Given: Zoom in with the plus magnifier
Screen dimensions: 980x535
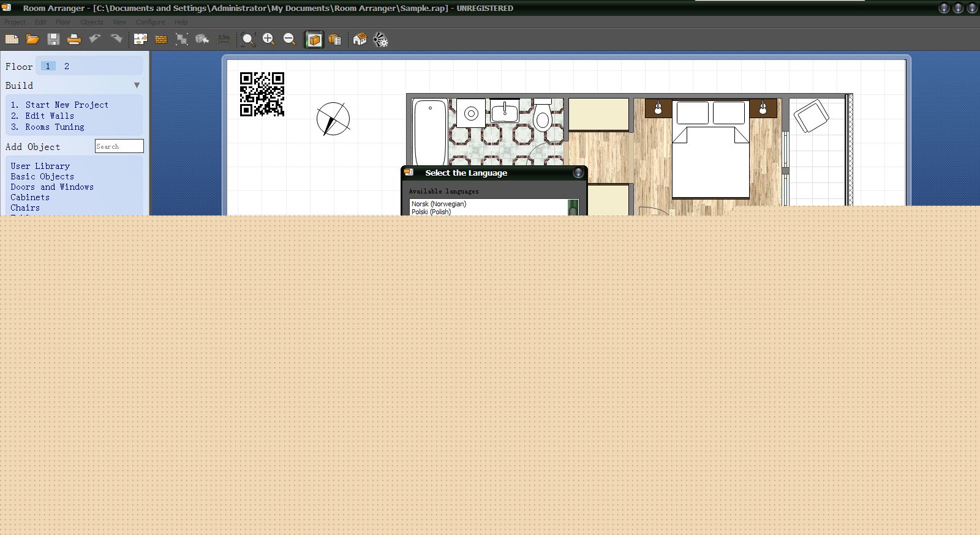Looking at the screenshot, I should (x=269, y=39).
